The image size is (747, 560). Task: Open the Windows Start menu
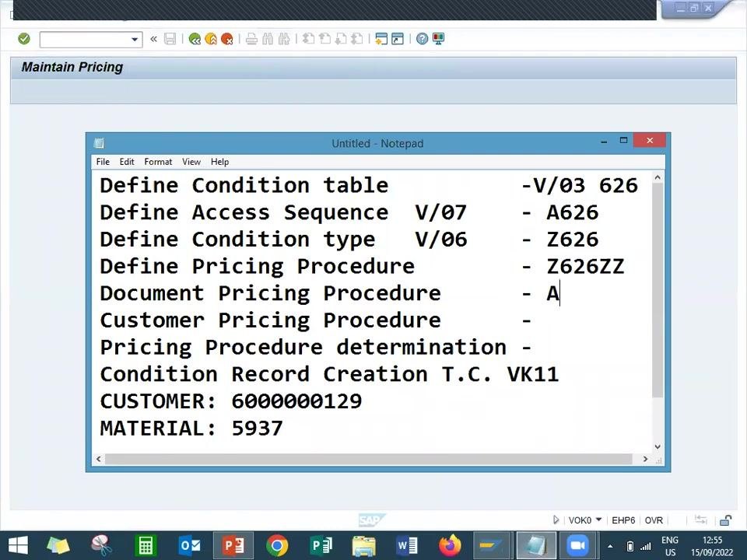[x=18, y=546]
